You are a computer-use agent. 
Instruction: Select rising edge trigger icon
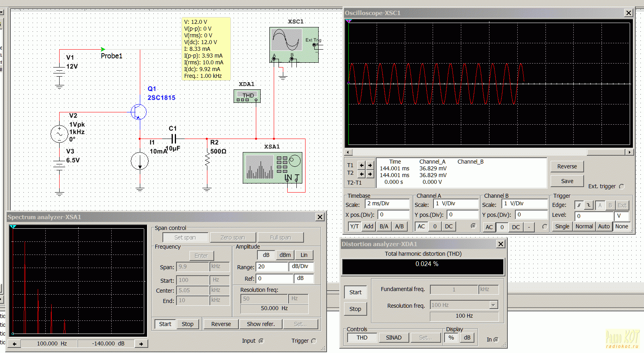pyautogui.click(x=579, y=205)
